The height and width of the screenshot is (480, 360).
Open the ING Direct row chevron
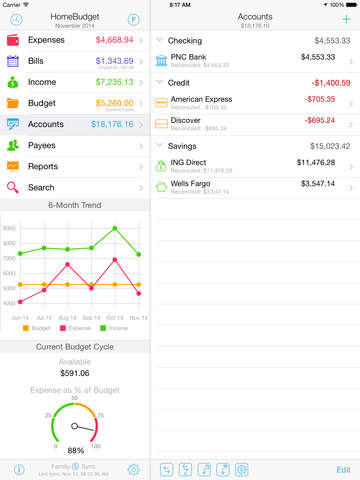[351, 167]
